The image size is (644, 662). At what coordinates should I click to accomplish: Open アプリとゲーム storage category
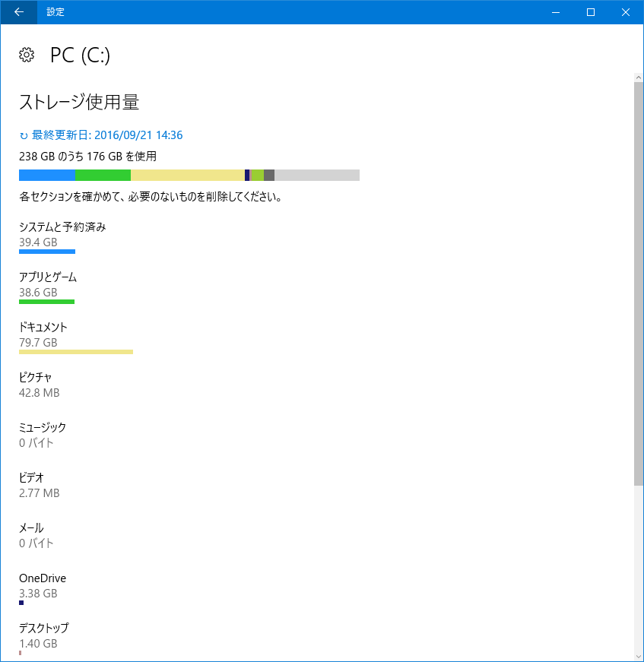48,277
